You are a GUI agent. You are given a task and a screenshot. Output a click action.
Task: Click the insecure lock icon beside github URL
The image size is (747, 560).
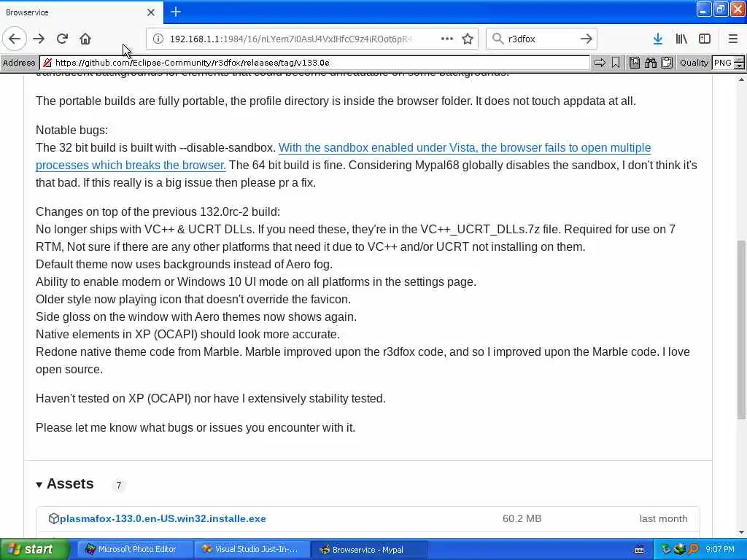(x=47, y=63)
